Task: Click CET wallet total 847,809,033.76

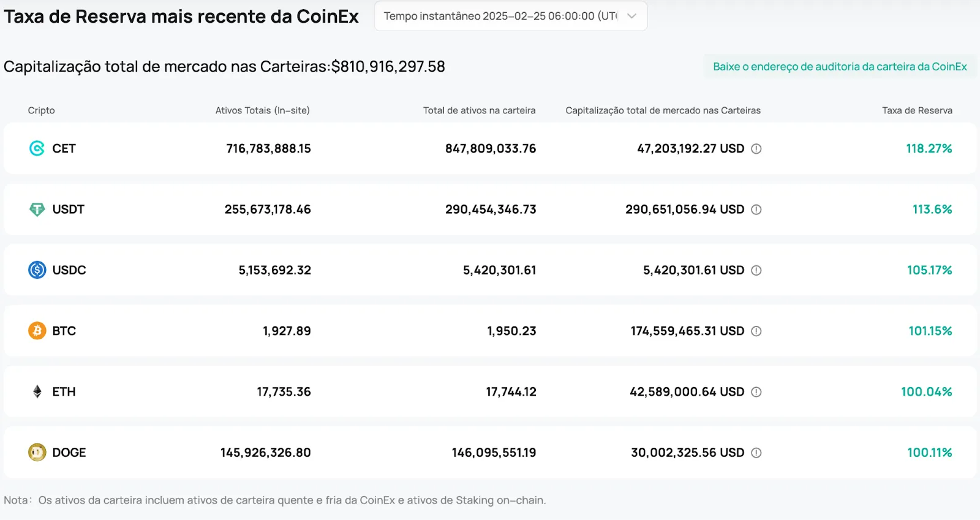Action: tap(491, 148)
